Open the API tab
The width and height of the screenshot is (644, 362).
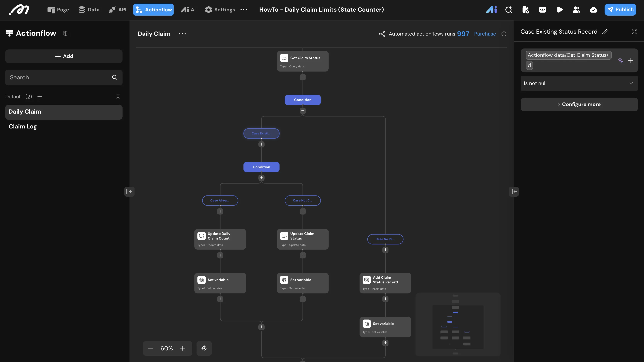(118, 10)
